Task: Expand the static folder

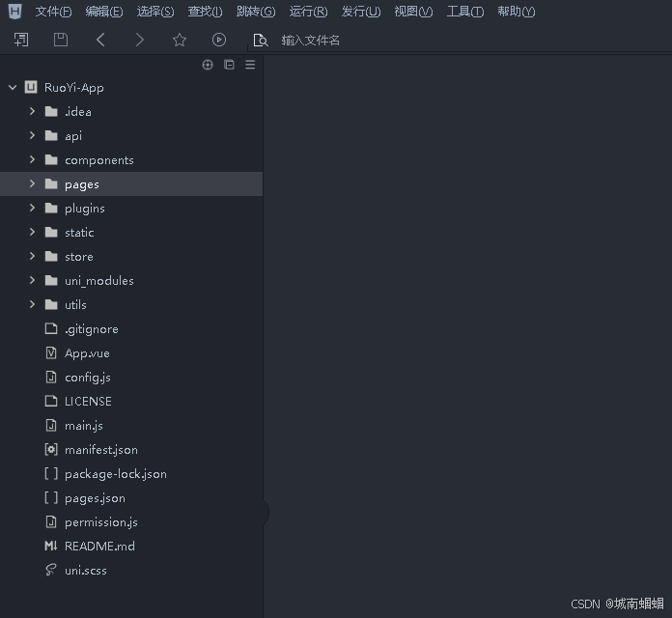Action: point(32,233)
